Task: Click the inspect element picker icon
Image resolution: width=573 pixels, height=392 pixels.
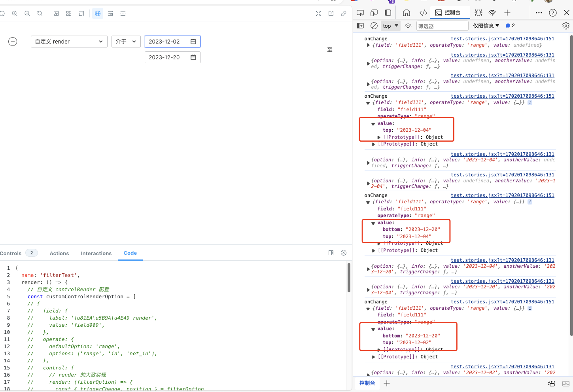Action: [x=360, y=13]
